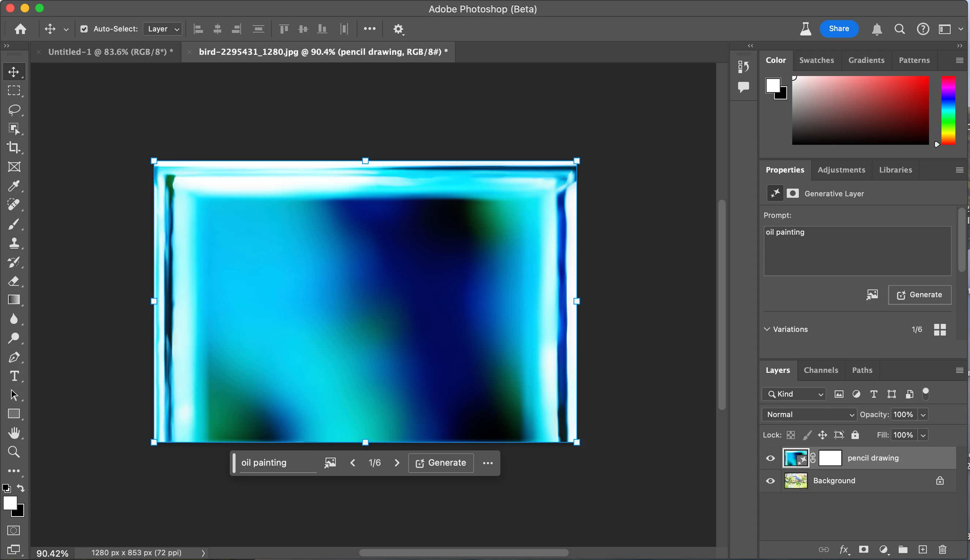Collapse the Variations section
The width and height of the screenshot is (970, 560).
point(767,329)
